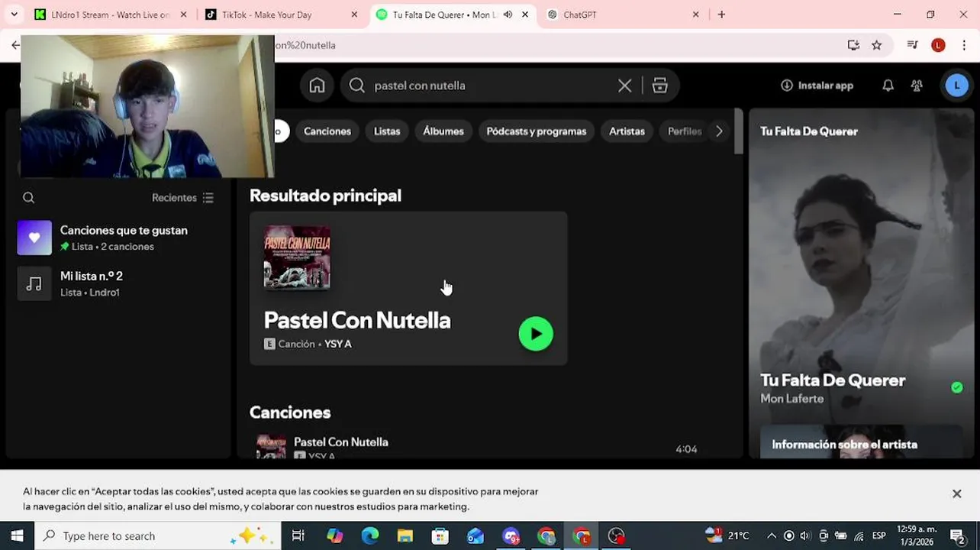Screen dimensions: 980x550
Task: Open the Recientes sort dropdown in library
Action: [x=183, y=198]
